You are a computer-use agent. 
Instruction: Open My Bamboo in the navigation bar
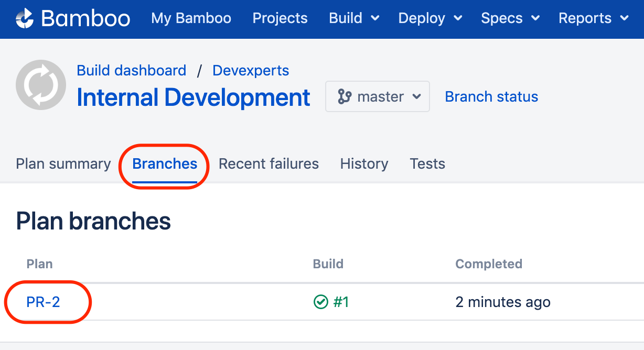(x=191, y=18)
